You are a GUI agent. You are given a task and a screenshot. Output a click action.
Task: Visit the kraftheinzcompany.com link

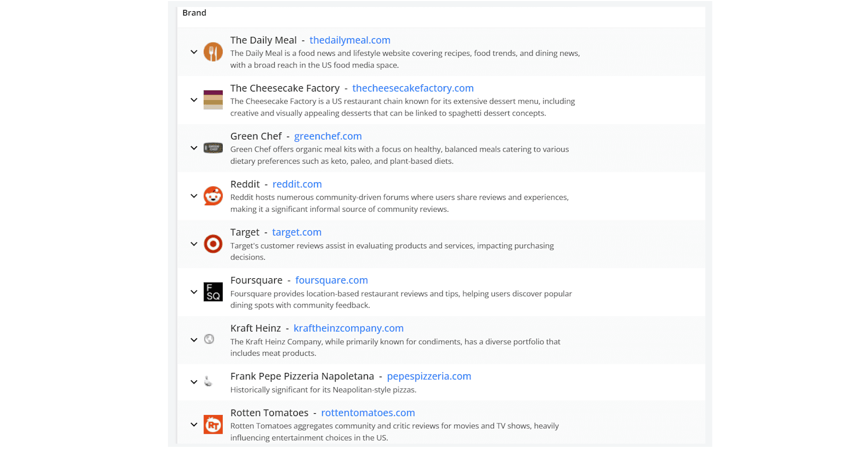[x=349, y=328]
